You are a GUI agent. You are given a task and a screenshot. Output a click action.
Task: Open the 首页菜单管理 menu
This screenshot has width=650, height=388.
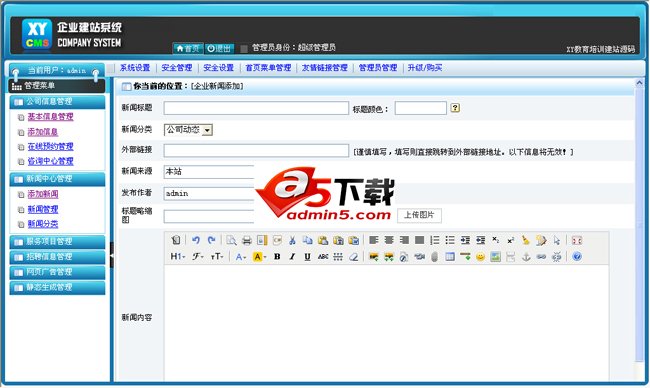[x=268, y=68]
